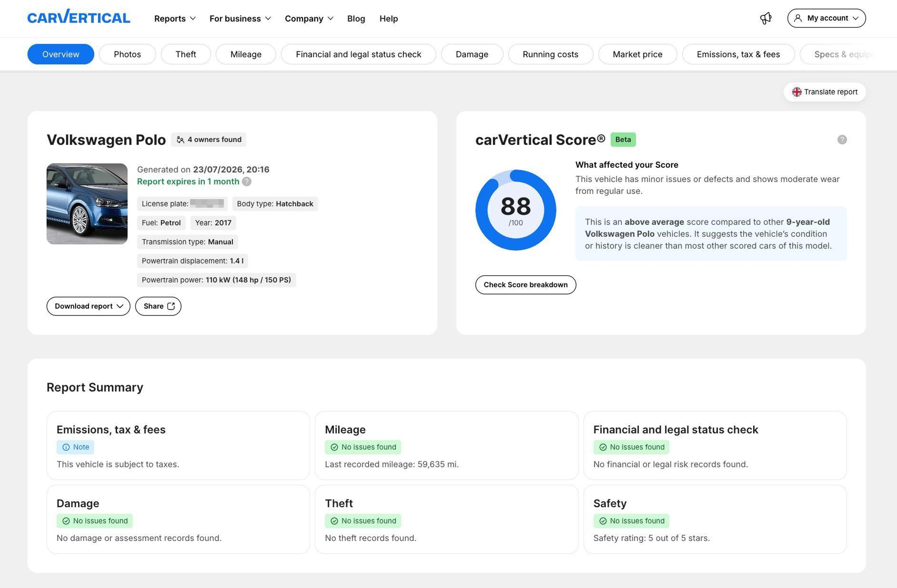Open the Volkswagen Polo car photo

pyautogui.click(x=87, y=204)
